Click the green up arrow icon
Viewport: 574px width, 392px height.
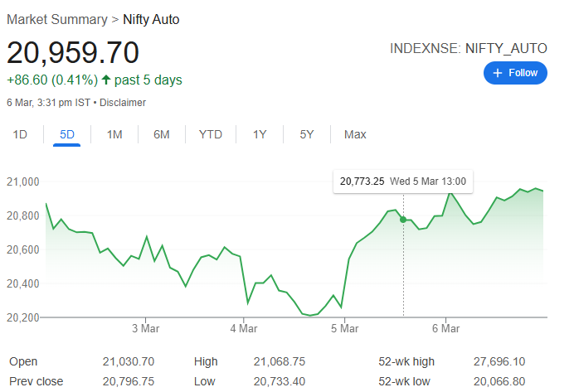tap(106, 80)
